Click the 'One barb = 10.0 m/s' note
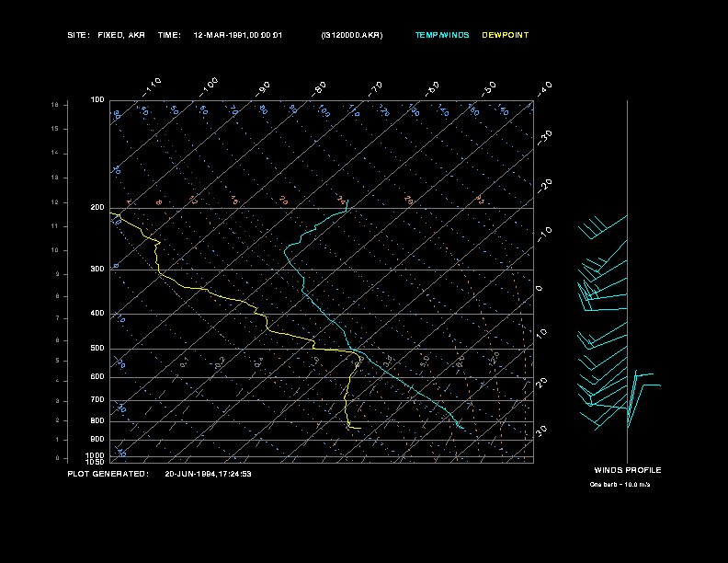 (620, 485)
